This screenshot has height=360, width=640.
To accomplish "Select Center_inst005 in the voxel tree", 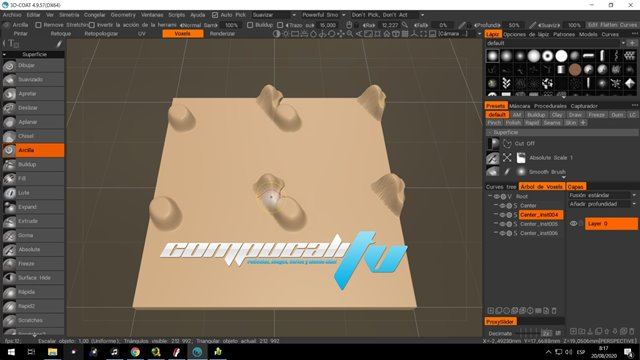I will [x=539, y=224].
